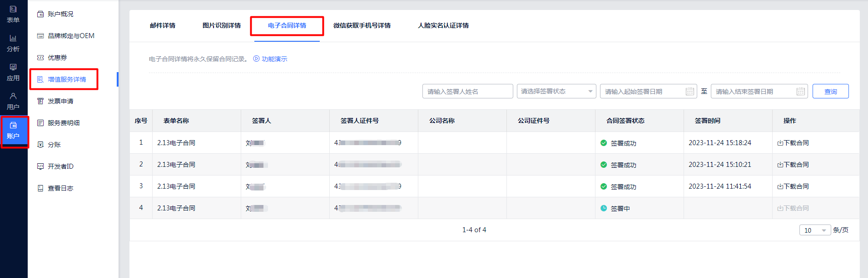The width and height of the screenshot is (868, 278).
Task: Expand the 请选择签署状态 status dropdown
Action: 556,92
